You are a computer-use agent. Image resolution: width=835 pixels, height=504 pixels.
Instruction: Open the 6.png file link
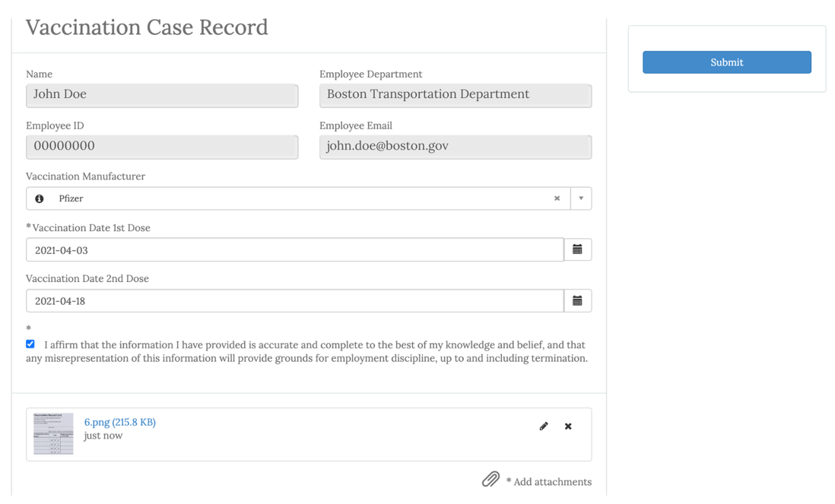click(119, 422)
